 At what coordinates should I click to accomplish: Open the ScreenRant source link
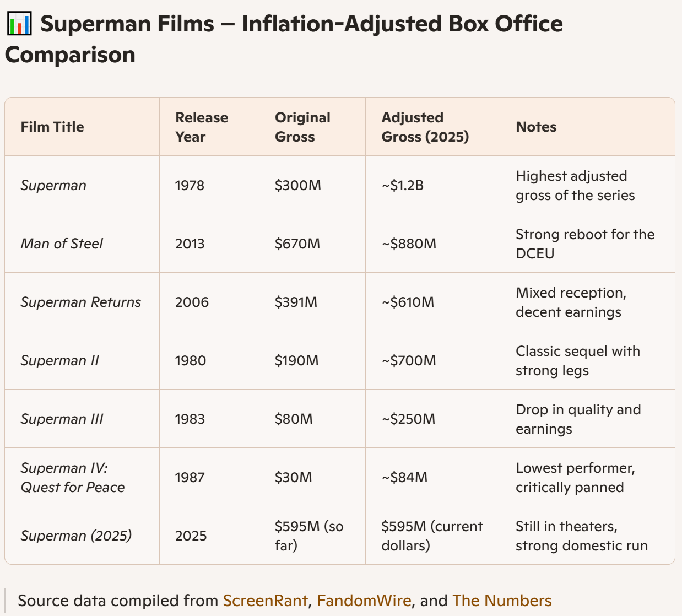(x=265, y=601)
